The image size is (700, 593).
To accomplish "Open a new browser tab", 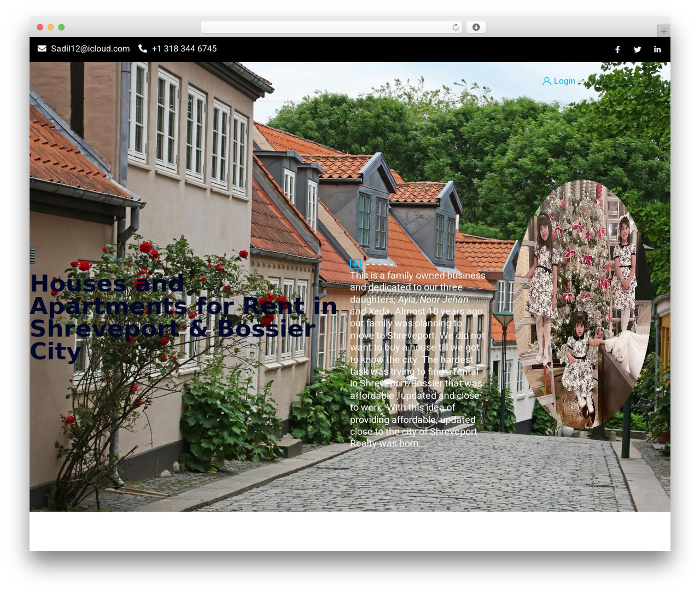I will (x=663, y=31).
